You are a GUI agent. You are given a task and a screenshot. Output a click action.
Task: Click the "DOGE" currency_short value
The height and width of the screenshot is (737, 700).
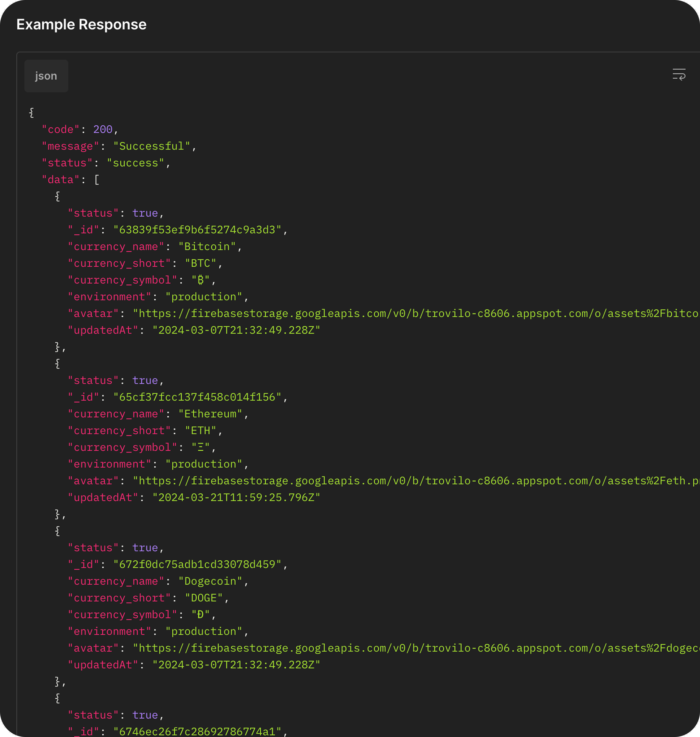(204, 598)
